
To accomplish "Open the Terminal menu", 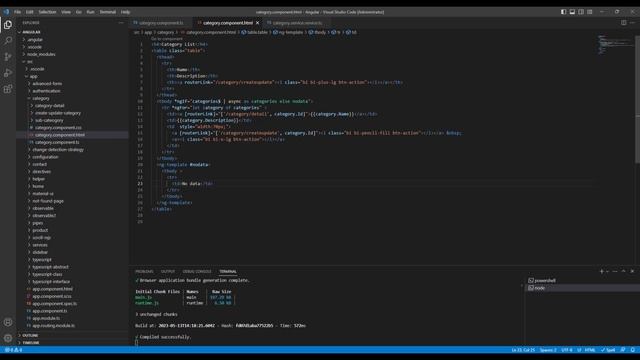I will 108,12.
